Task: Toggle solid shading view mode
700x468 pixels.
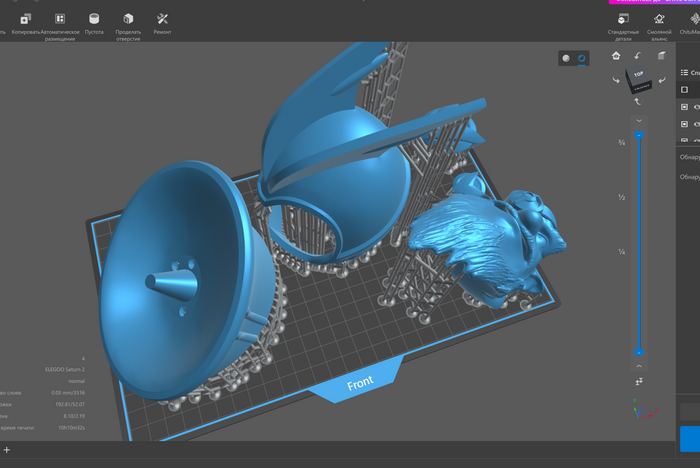Action: [566, 59]
